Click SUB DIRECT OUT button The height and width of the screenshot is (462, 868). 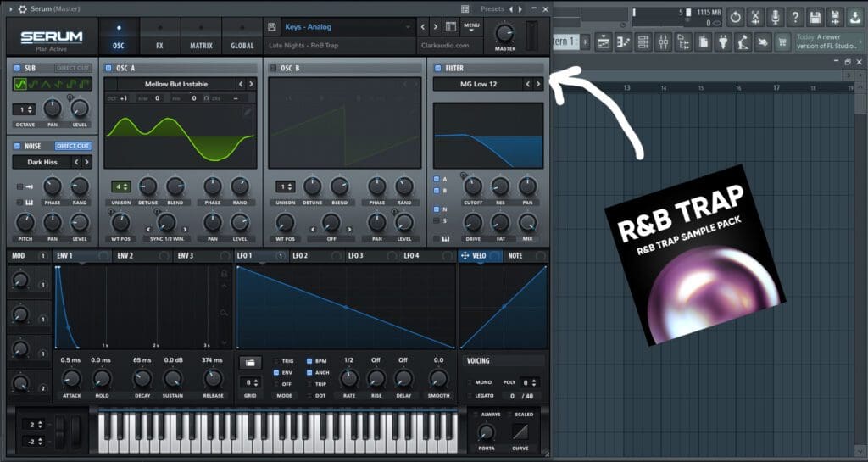click(x=73, y=68)
